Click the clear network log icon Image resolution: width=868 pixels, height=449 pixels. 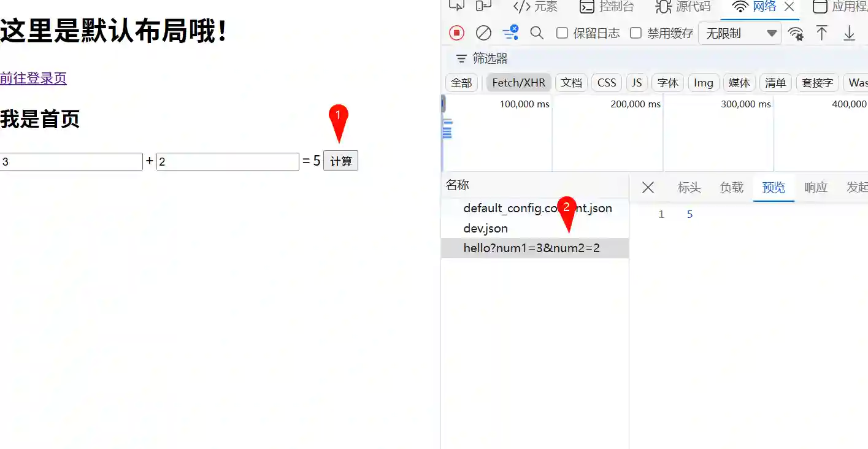pos(483,33)
